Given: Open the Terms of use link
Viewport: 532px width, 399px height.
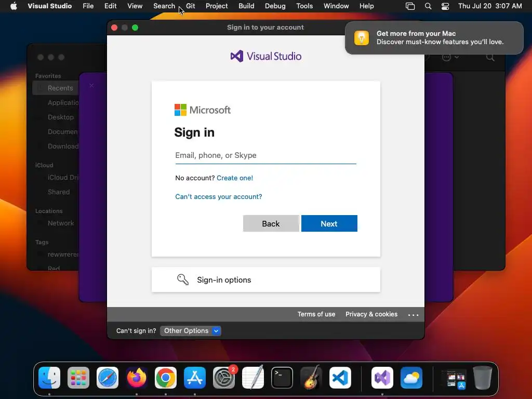Looking at the screenshot, I should click(316, 314).
